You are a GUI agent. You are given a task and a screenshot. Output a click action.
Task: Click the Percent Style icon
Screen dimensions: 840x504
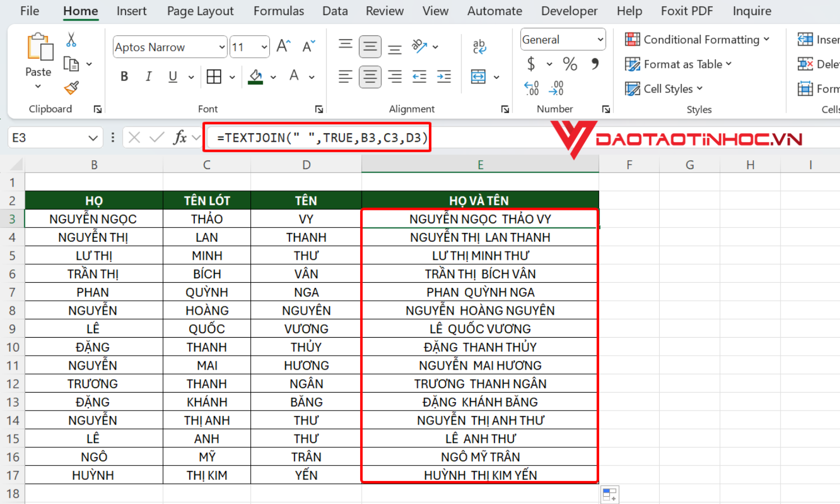click(x=570, y=64)
